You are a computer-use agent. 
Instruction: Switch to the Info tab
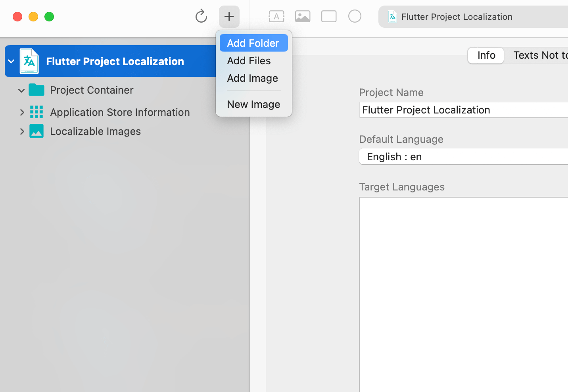coord(486,55)
